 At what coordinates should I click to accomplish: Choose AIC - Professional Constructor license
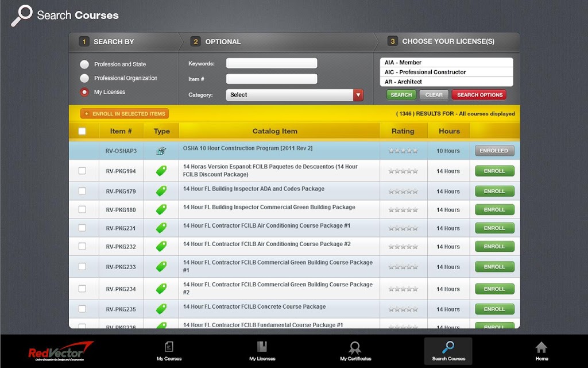(446, 72)
